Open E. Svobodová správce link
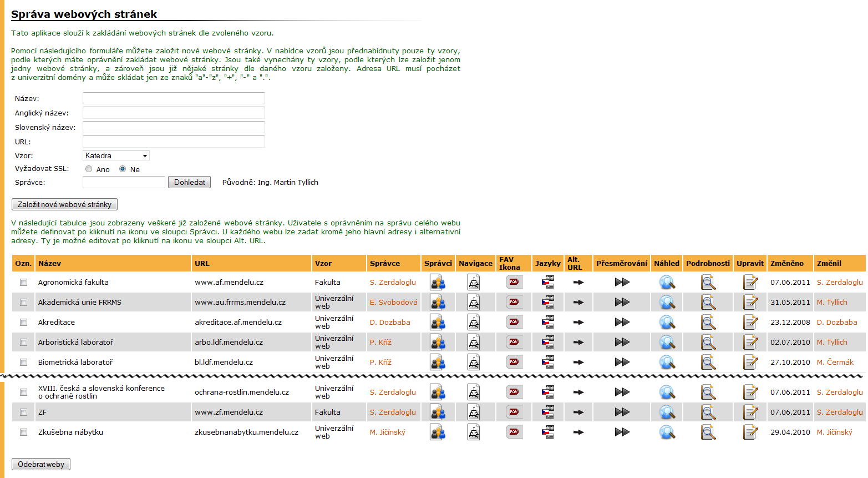868x478 pixels. tap(393, 303)
